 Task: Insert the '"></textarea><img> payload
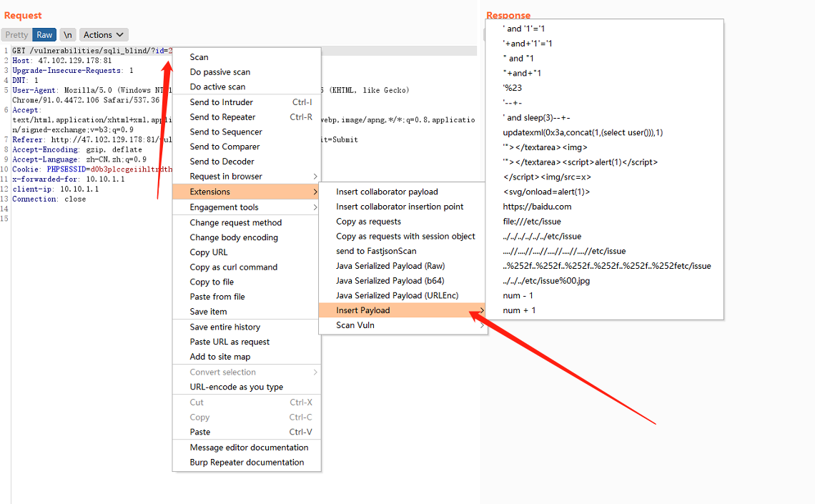[x=605, y=147]
